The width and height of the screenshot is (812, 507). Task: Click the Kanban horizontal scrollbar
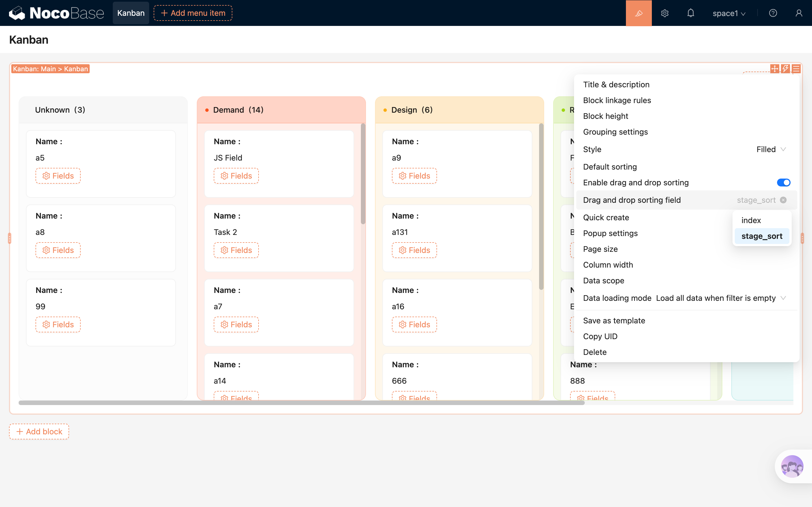tap(301, 403)
